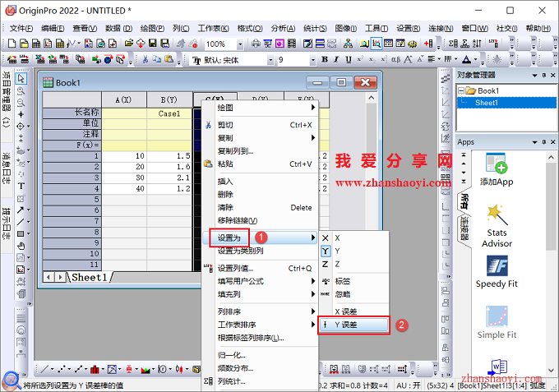Click the increase font size icon
The width and height of the screenshot is (559, 392).
(x=408, y=59)
